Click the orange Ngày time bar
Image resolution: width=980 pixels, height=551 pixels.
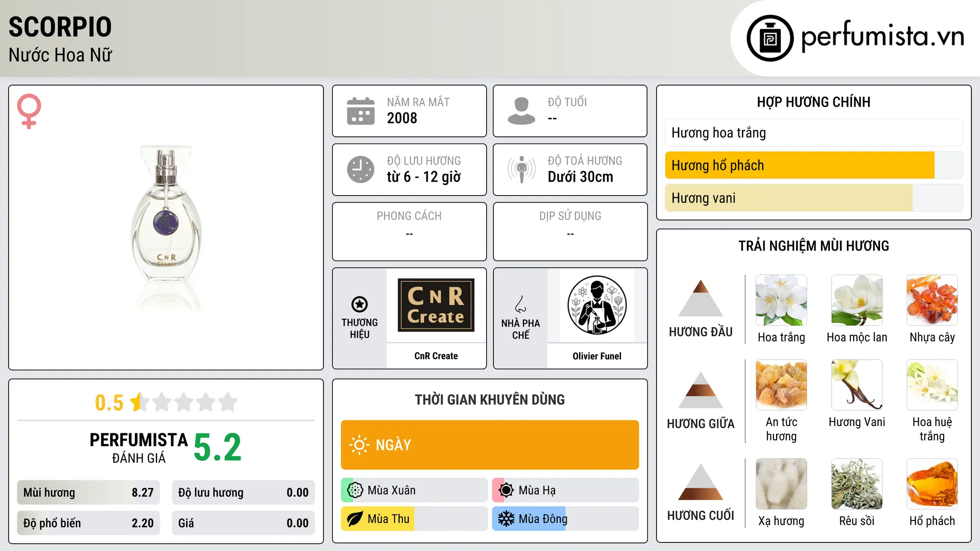click(490, 445)
